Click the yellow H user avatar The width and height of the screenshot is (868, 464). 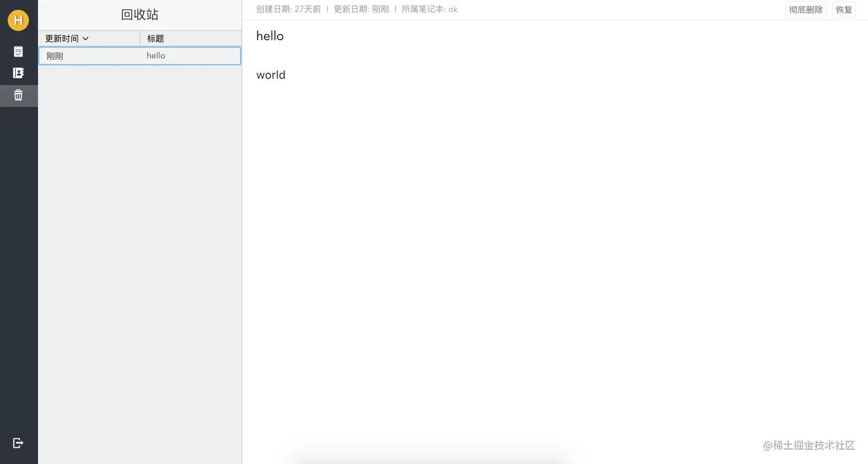click(x=18, y=20)
